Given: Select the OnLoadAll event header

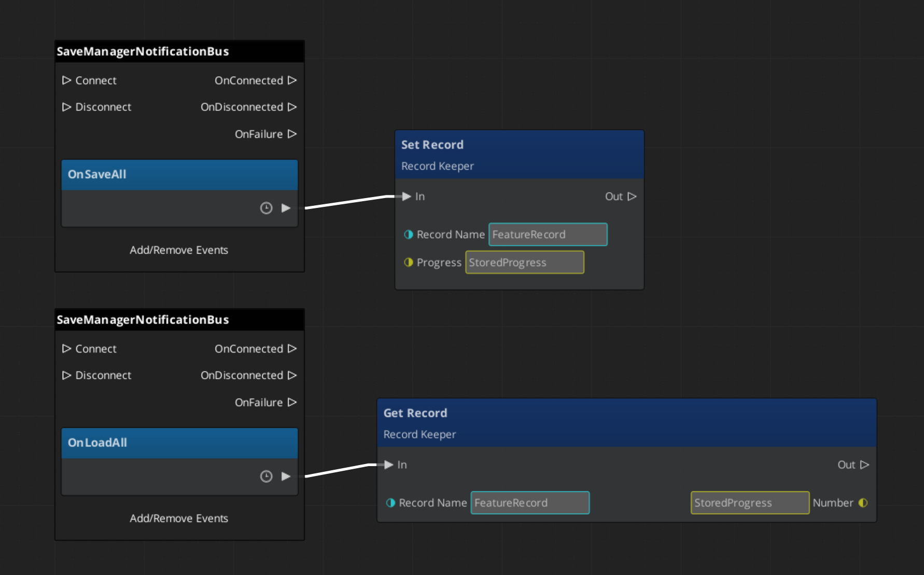Looking at the screenshot, I should (x=179, y=442).
